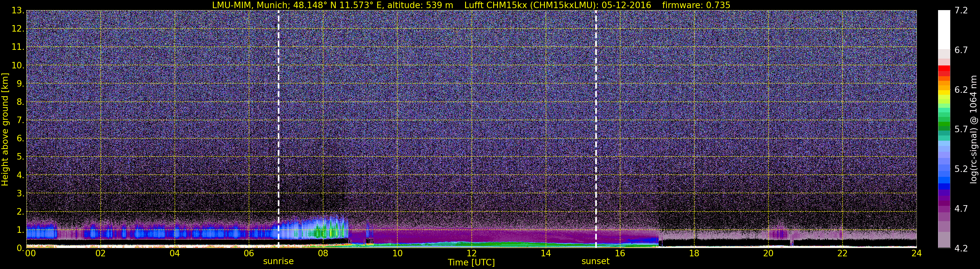Click the y-axis tick label '1.'
This screenshot has height=269, width=980.
tap(20, 230)
